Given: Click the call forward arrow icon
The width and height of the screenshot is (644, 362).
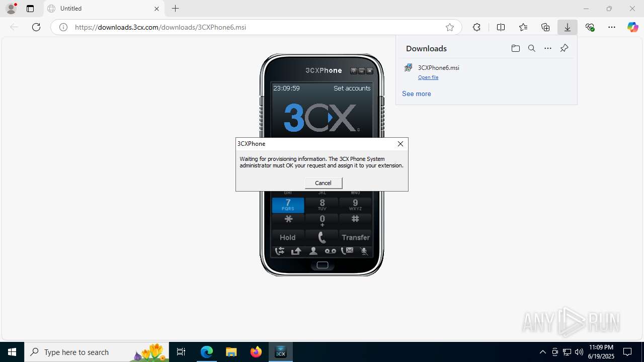Looking at the screenshot, I should (296, 251).
